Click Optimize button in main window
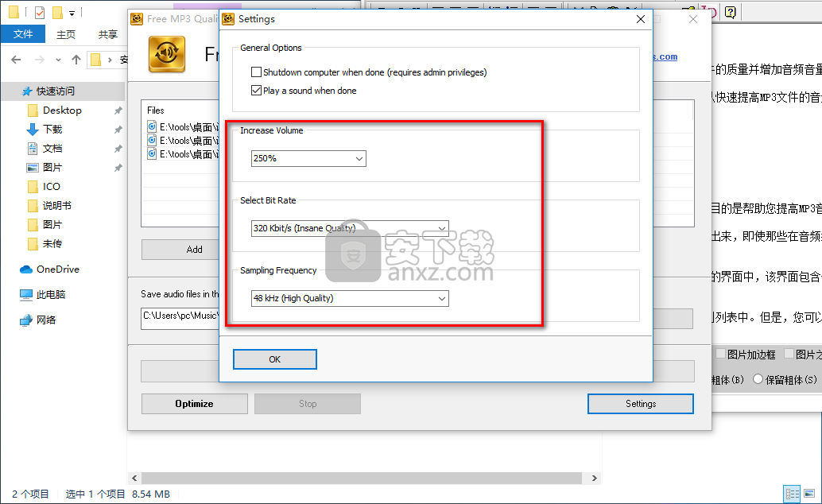822x504 pixels. click(x=195, y=404)
